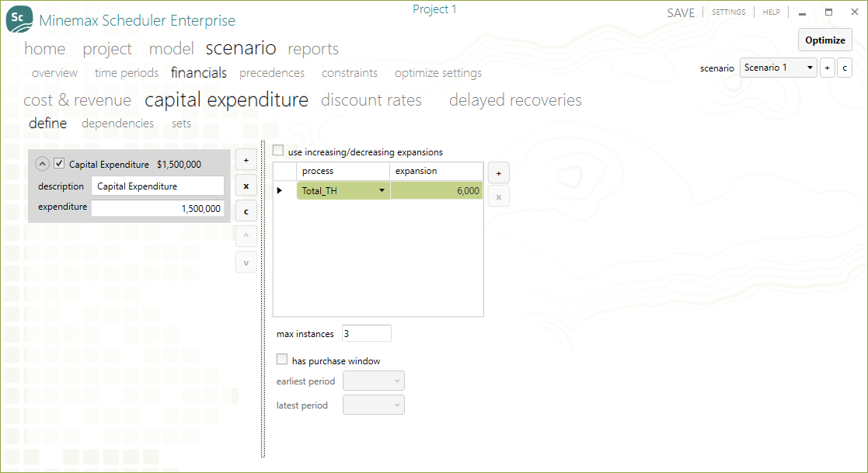The width and height of the screenshot is (868, 473).
Task: Click the expenditure value field
Action: pyautogui.click(x=158, y=209)
